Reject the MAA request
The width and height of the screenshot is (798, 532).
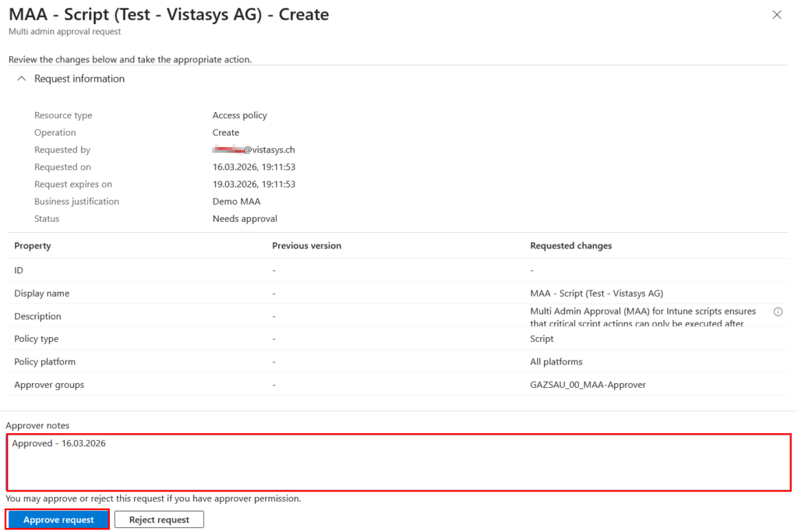159,519
